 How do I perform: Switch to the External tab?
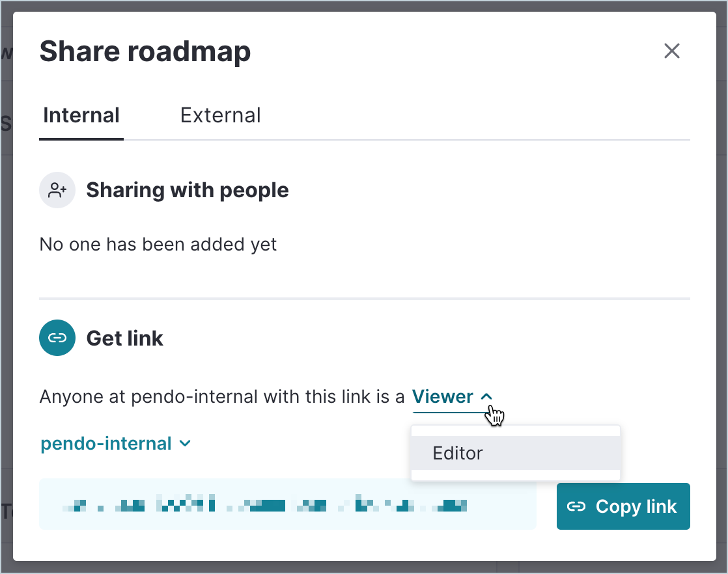coord(221,116)
